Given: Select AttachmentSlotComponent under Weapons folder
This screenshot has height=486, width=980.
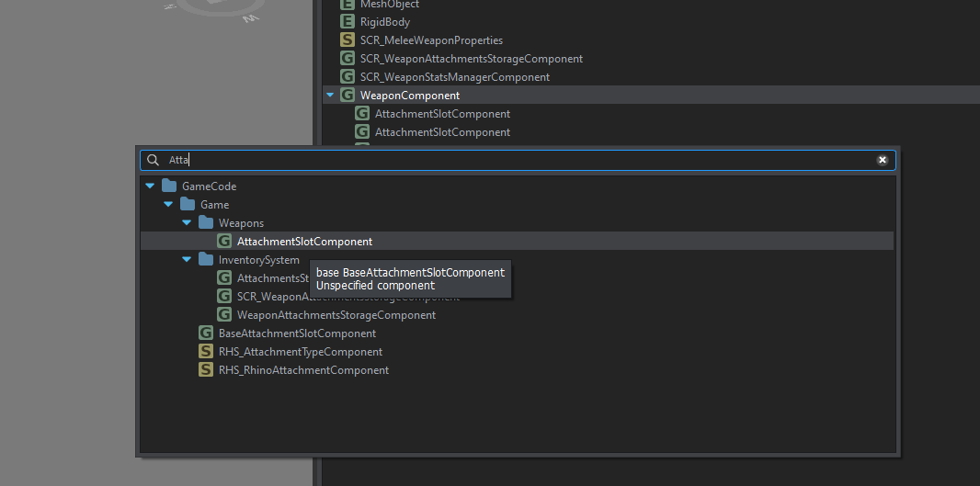Looking at the screenshot, I should pyautogui.click(x=304, y=241).
